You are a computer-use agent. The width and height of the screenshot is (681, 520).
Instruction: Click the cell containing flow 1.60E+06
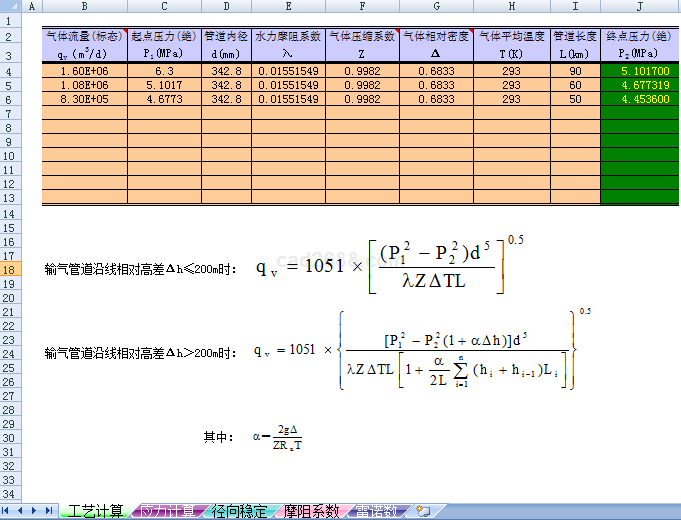(84, 72)
